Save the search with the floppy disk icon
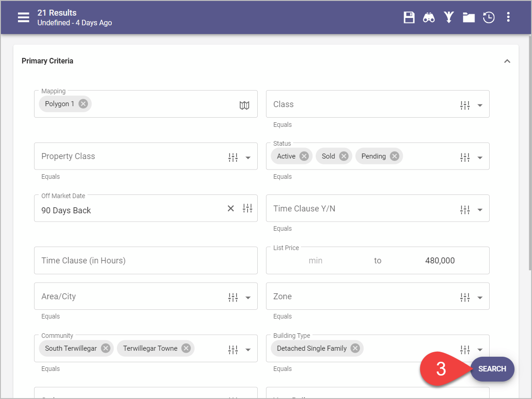Viewport: 532px width, 399px height. pos(409,17)
